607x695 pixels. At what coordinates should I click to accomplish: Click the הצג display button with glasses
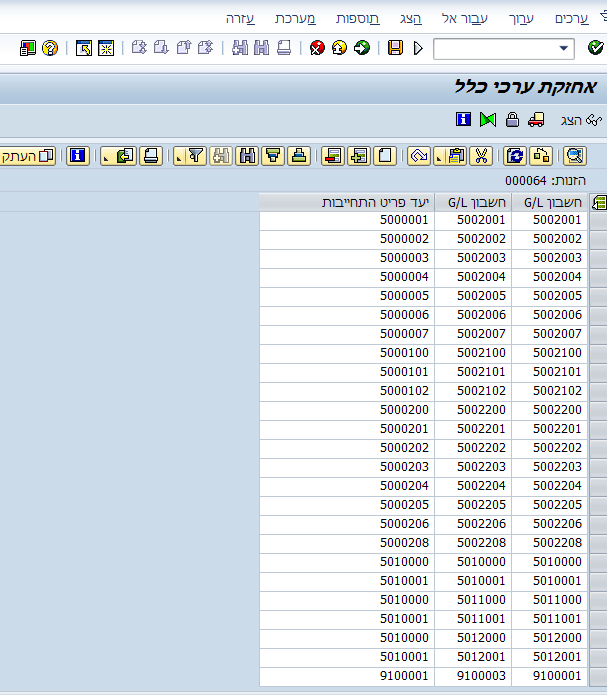tap(581, 120)
